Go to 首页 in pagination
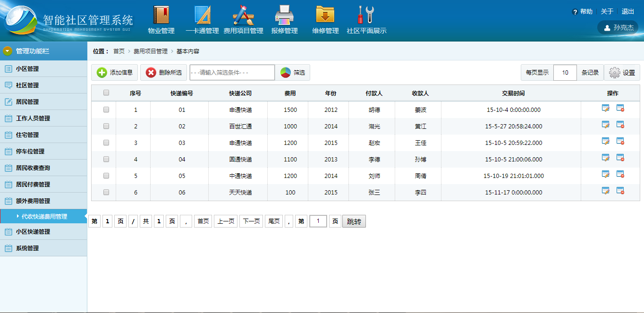 (x=203, y=221)
